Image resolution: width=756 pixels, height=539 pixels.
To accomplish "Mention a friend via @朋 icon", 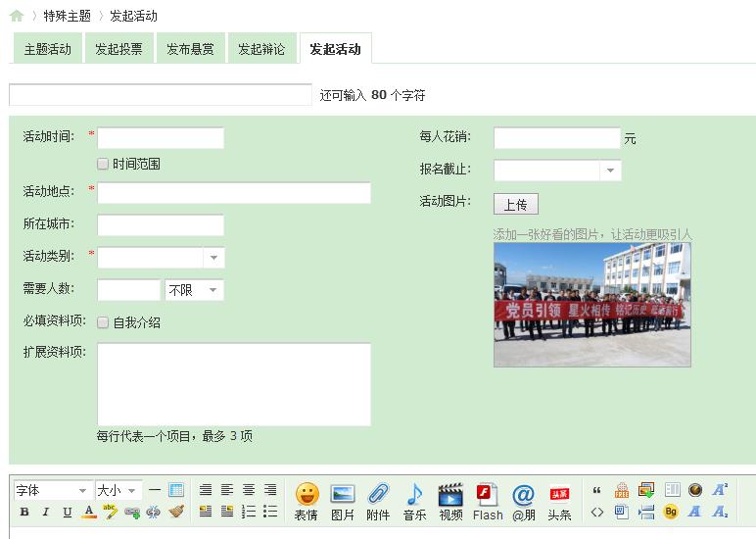I will 524,502.
